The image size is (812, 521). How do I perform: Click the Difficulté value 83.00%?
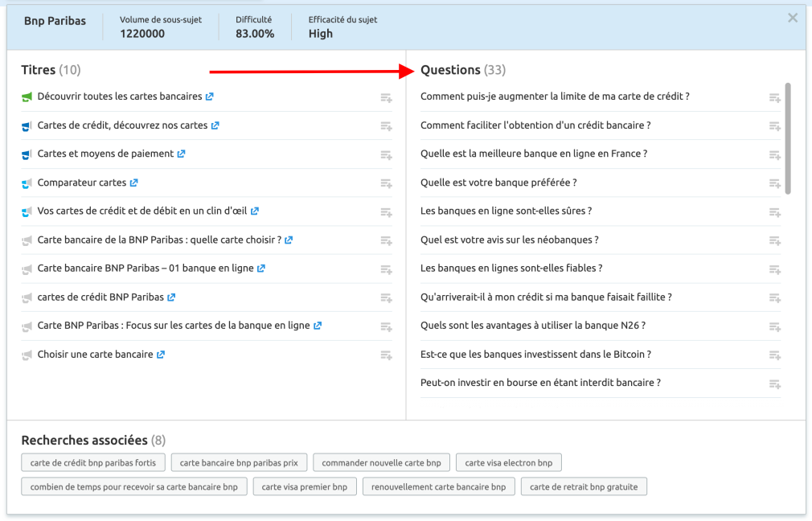coord(255,35)
